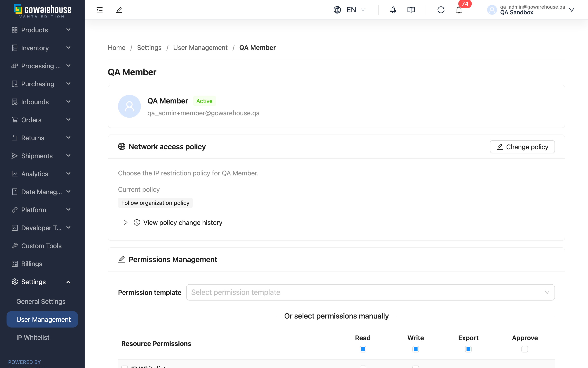Click the Orders cart icon

coord(14,120)
